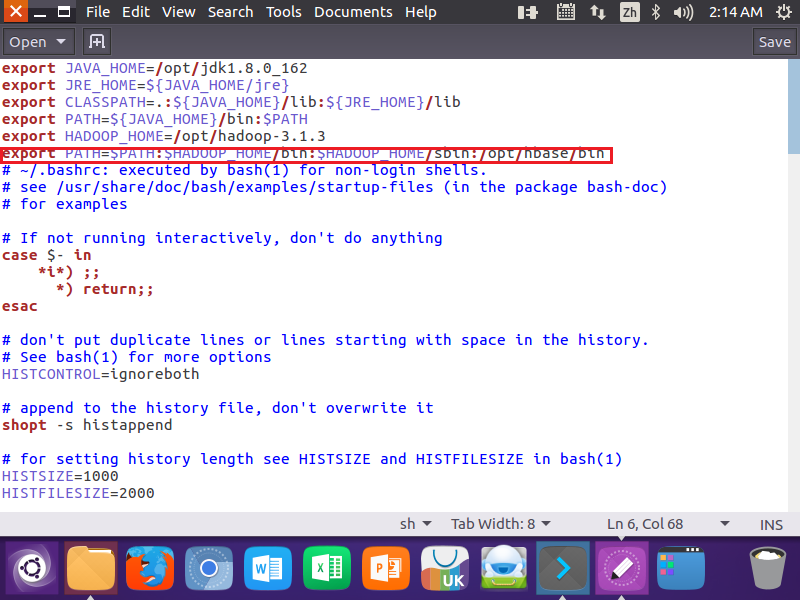Click the 'export PATH=${JAVA_HOME}/bin:$PATH' line
The height and width of the screenshot is (600, 800).
[155, 119]
